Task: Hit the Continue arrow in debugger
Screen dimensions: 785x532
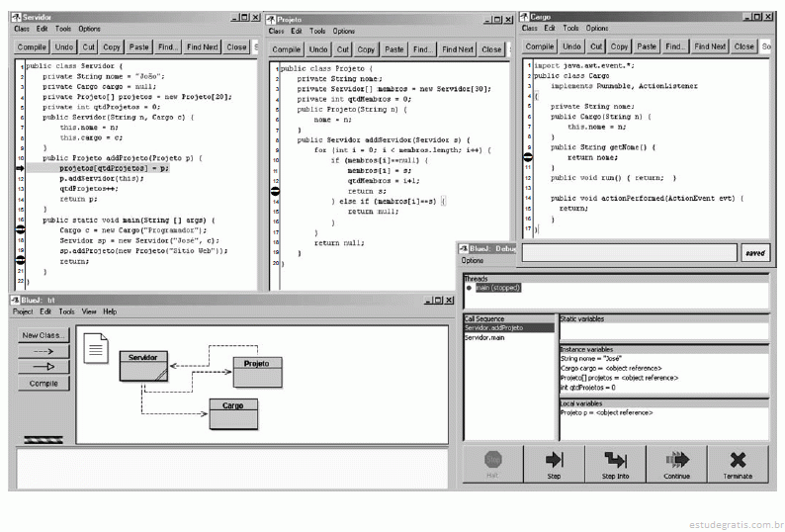Action: coord(677,460)
